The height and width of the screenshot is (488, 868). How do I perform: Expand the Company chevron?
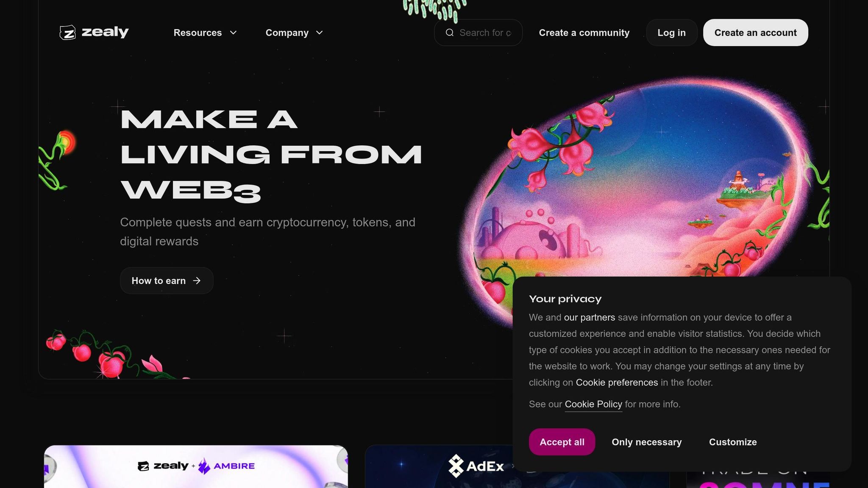point(320,33)
